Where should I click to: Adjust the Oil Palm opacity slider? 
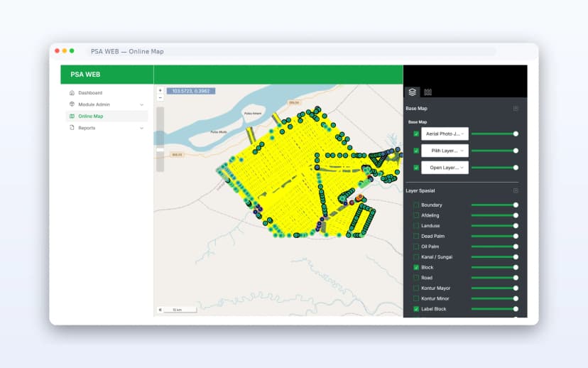(x=495, y=247)
